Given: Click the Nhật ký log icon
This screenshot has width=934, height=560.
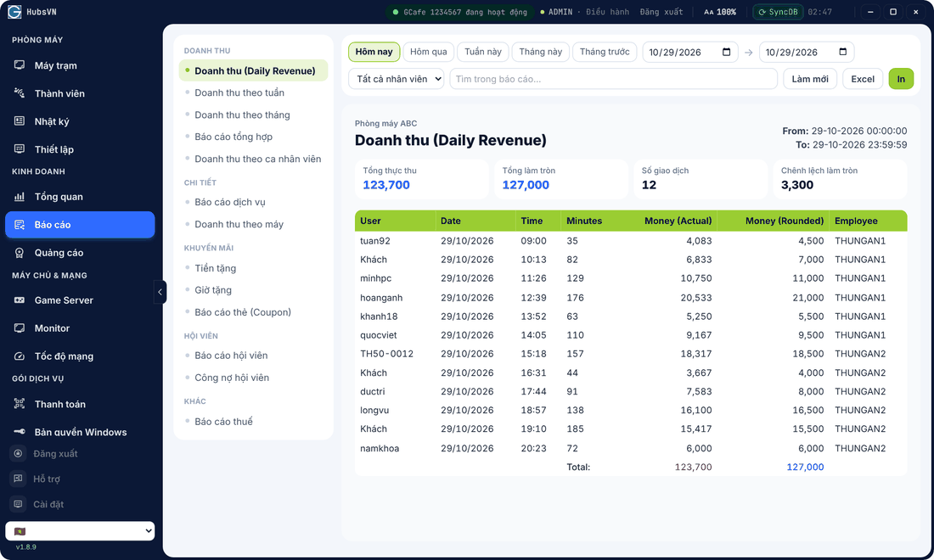Looking at the screenshot, I should (x=20, y=121).
